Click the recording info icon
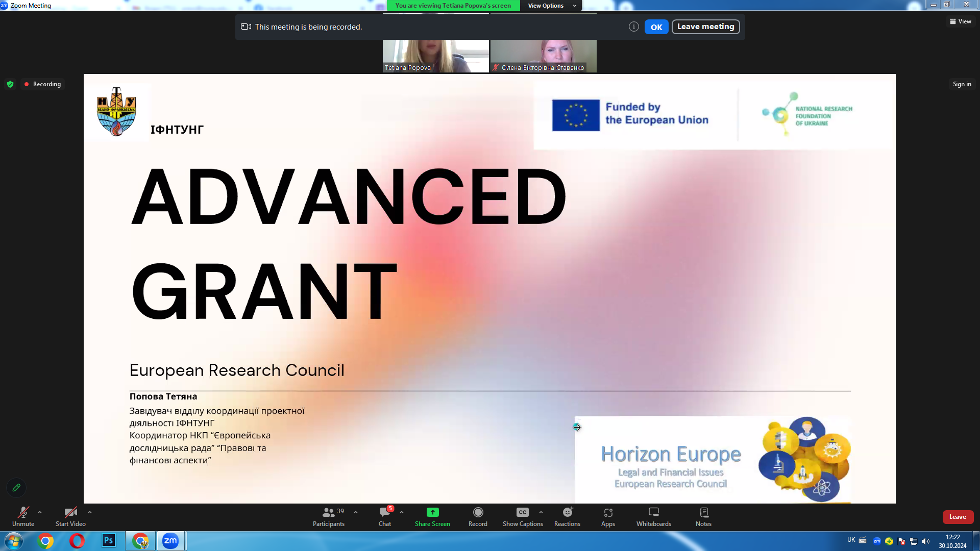 [633, 27]
